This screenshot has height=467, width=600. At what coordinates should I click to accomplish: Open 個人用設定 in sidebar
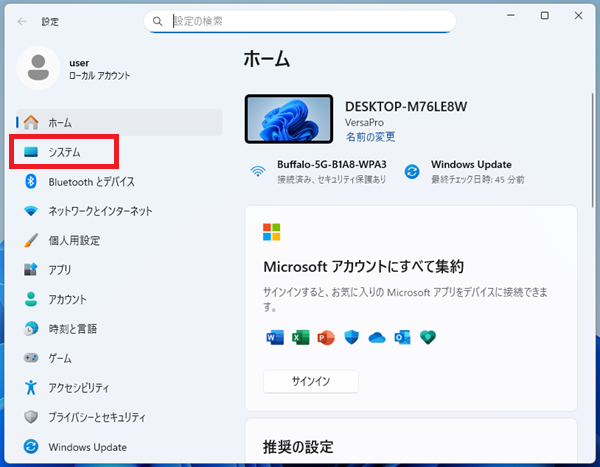74,240
